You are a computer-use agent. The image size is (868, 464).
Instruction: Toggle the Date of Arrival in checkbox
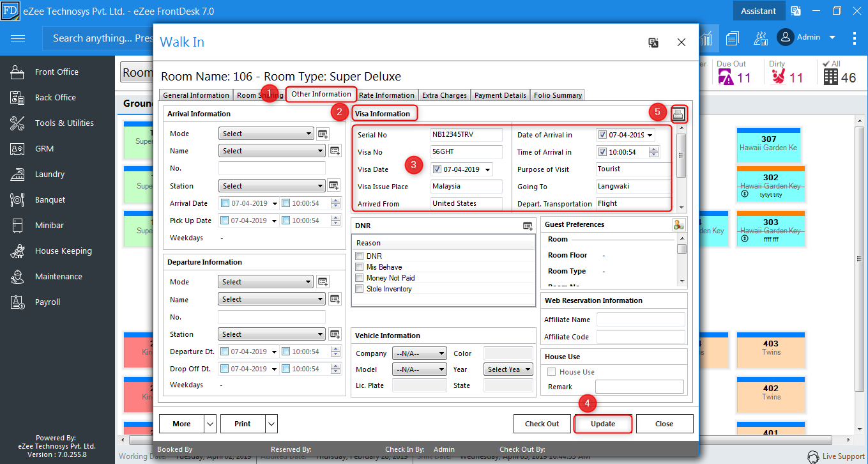[602, 135]
